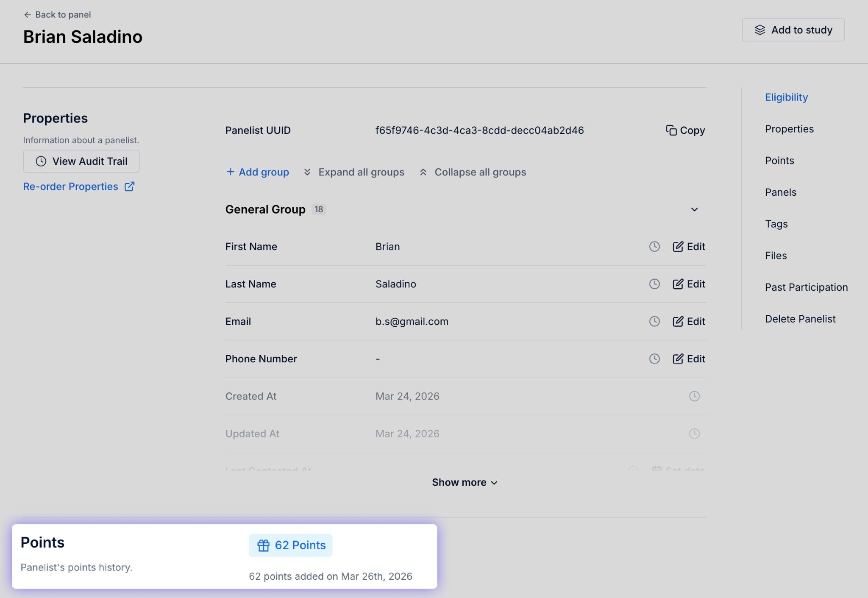This screenshot has height=598, width=868.
Task: Jump to Past Participation section
Action: 806,287
